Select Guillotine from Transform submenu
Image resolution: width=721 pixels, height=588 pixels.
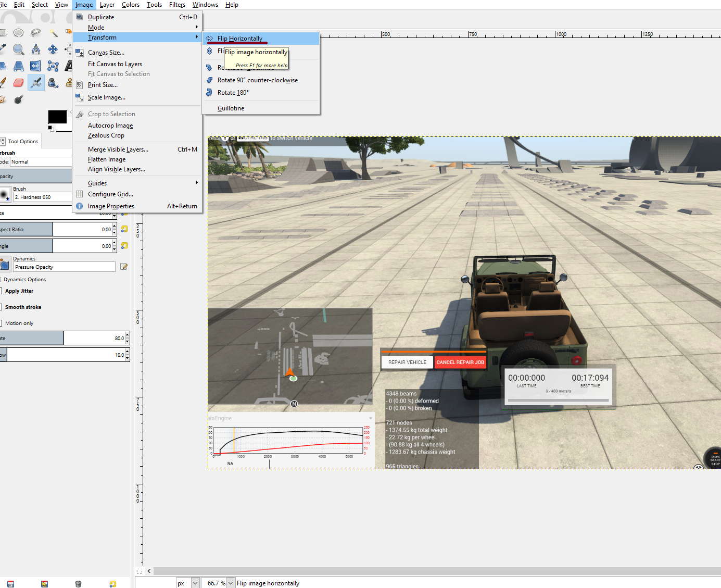(x=261, y=108)
